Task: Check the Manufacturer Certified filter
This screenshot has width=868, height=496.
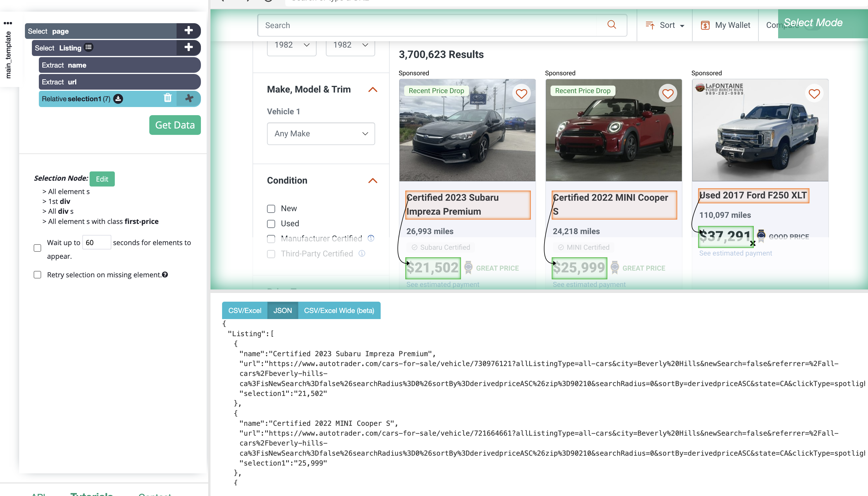Action: point(271,239)
